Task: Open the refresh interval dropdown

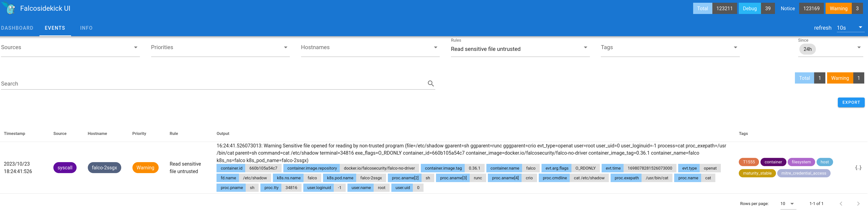Action: tap(850, 28)
